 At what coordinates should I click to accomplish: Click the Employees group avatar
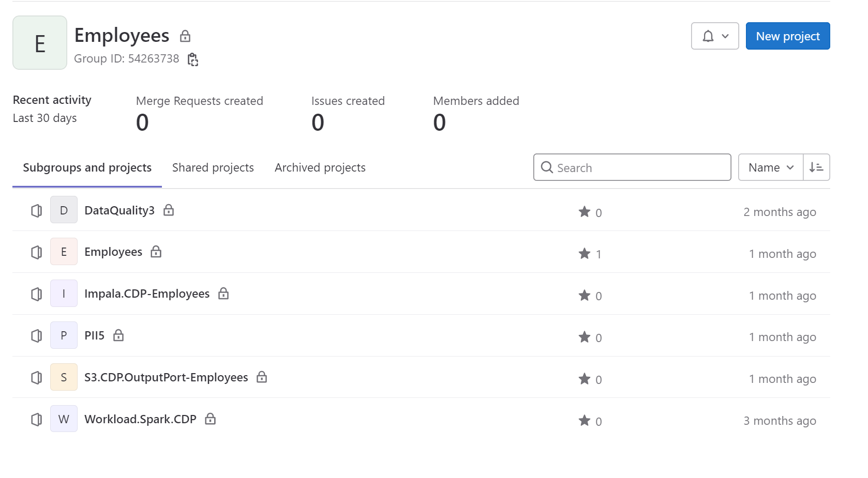[39, 42]
